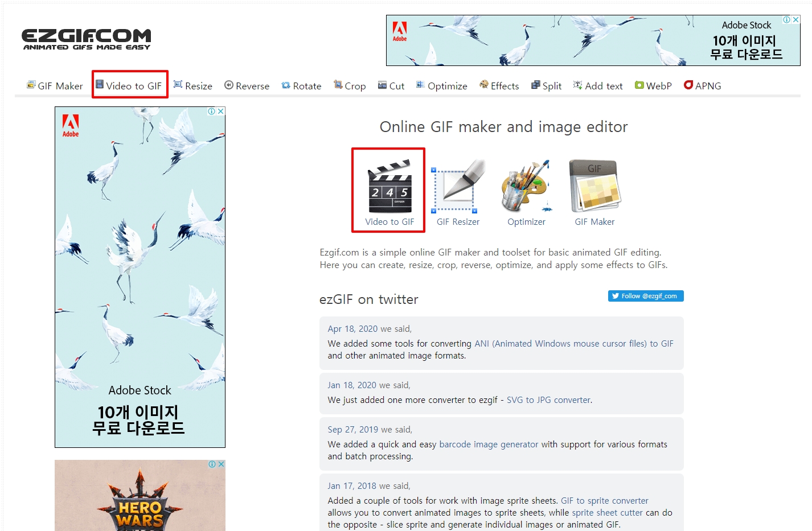Select the Resize menu item
Image resolution: width=812 pixels, height=531 pixels.
(x=193, y=85)
